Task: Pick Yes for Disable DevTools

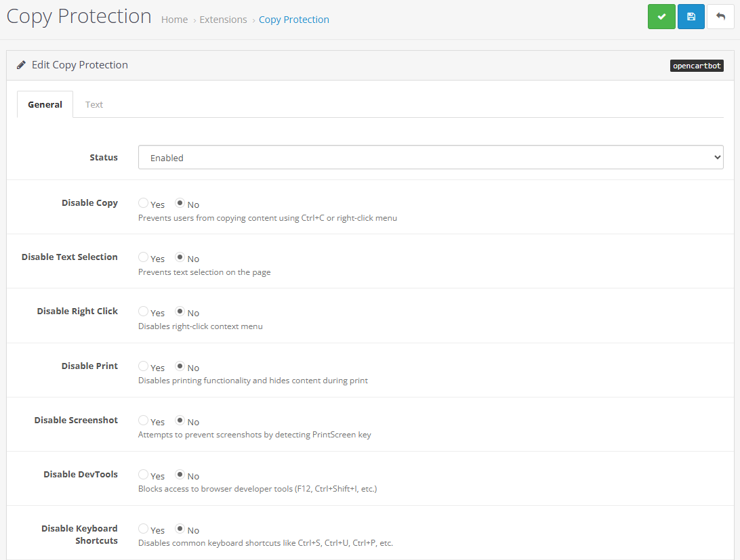Action: pos(144,475)
